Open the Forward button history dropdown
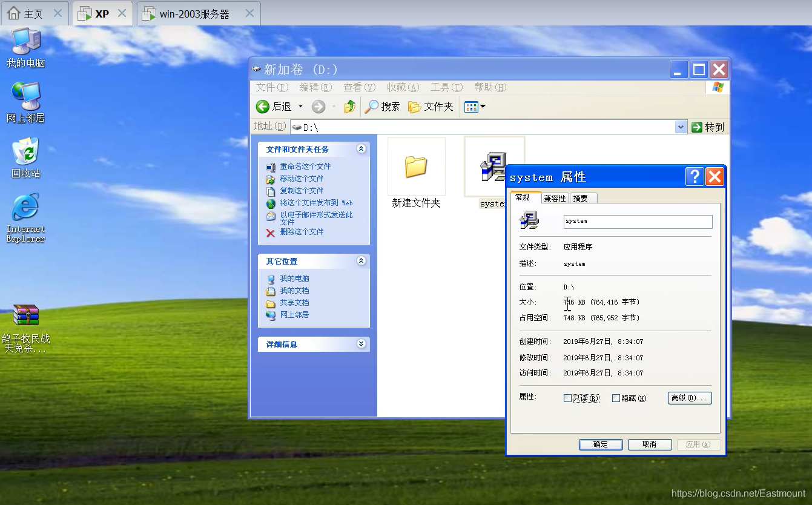812x505 pixels. [x=334, y=107]
